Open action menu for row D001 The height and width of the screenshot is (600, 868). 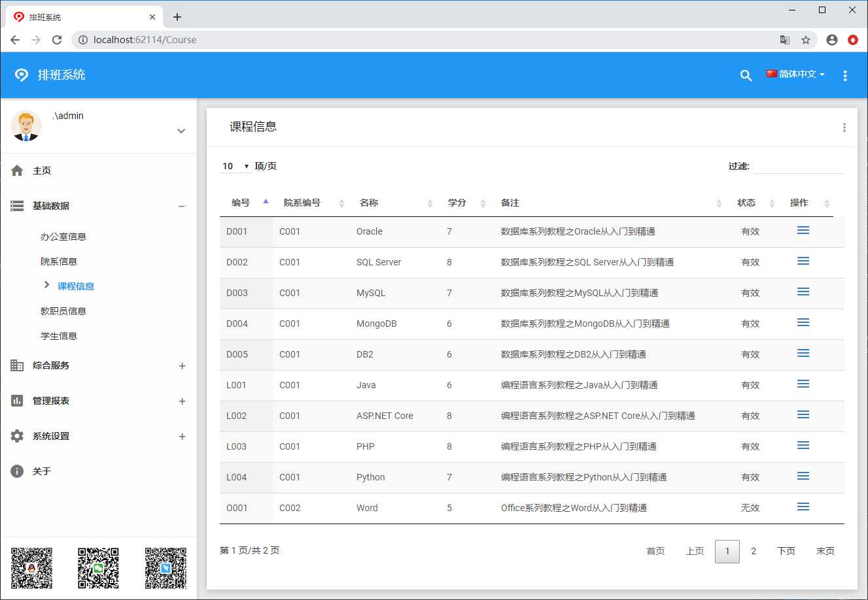pos(803,231)
